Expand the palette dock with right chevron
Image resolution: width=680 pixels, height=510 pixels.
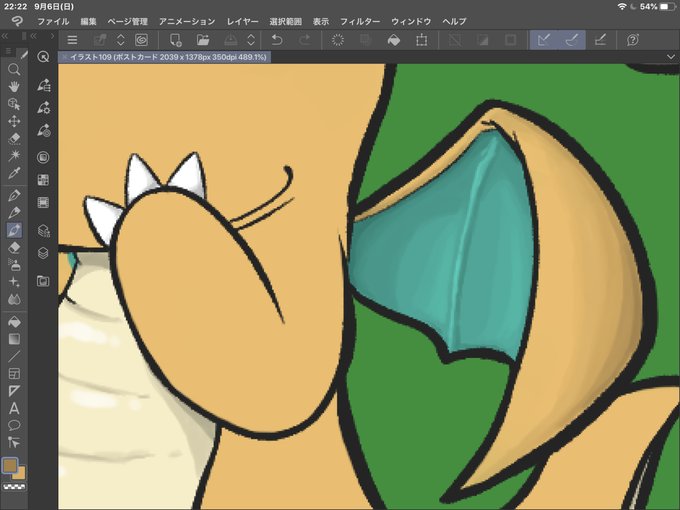tap(52, 36)
